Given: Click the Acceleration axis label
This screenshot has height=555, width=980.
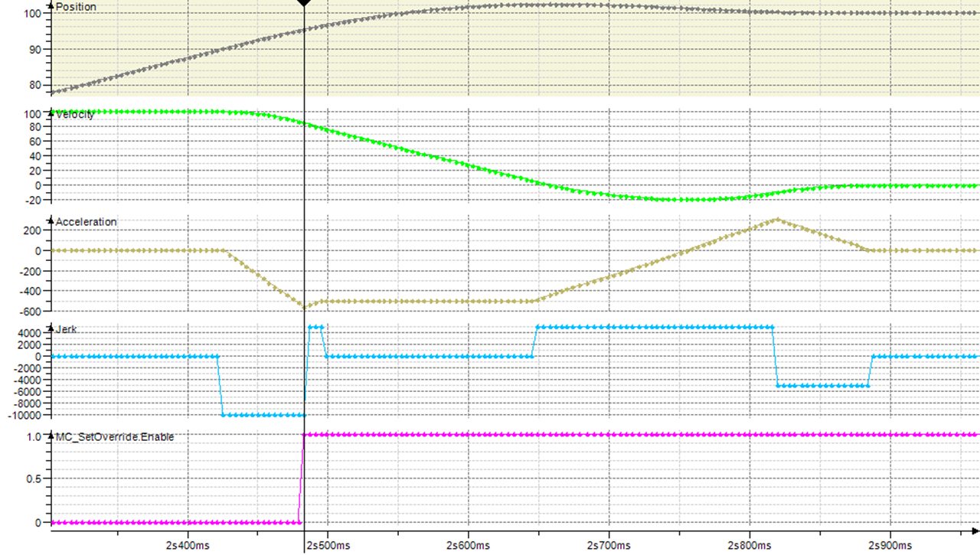Looking at the screenshot, I should tap(86, 222).
